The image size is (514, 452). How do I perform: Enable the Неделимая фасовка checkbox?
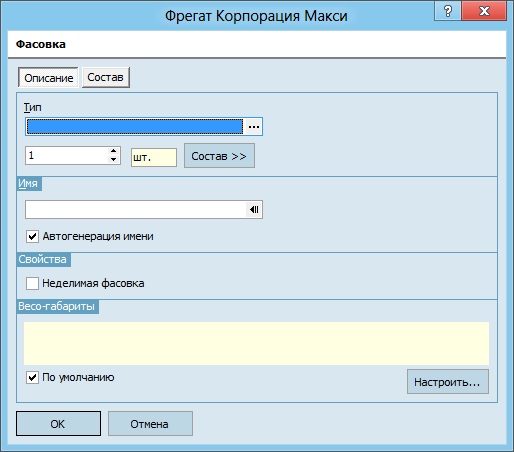(32, 283)
